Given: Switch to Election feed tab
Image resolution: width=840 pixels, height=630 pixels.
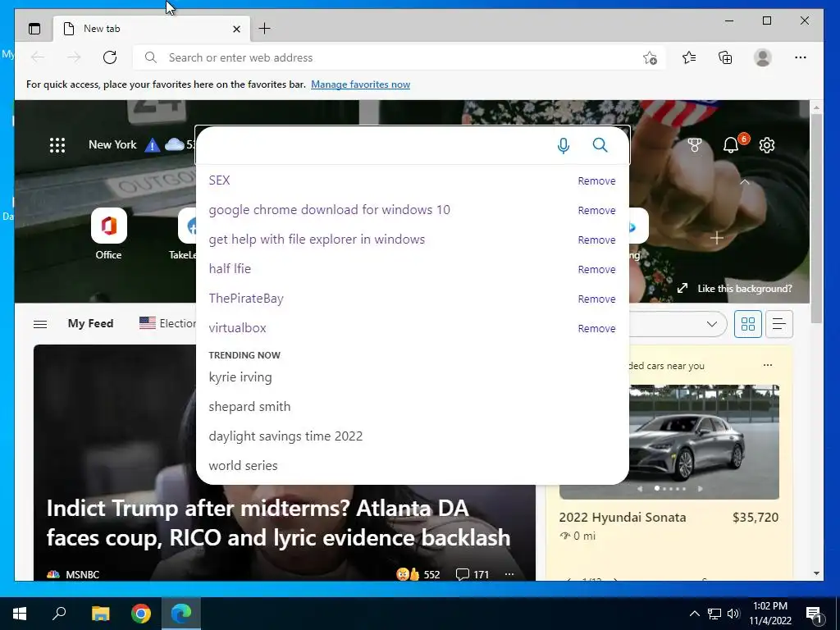Looking at the screenshot, I should pos(167,323).
